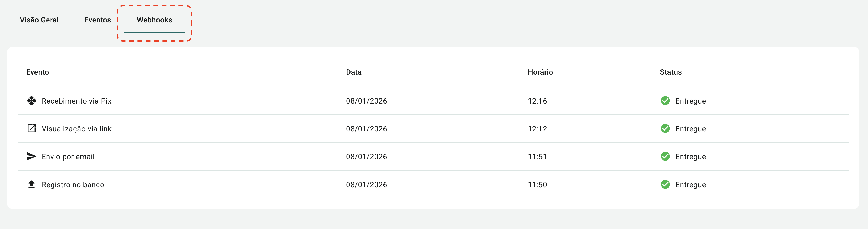Select the Envio por email event

[68, 157]
